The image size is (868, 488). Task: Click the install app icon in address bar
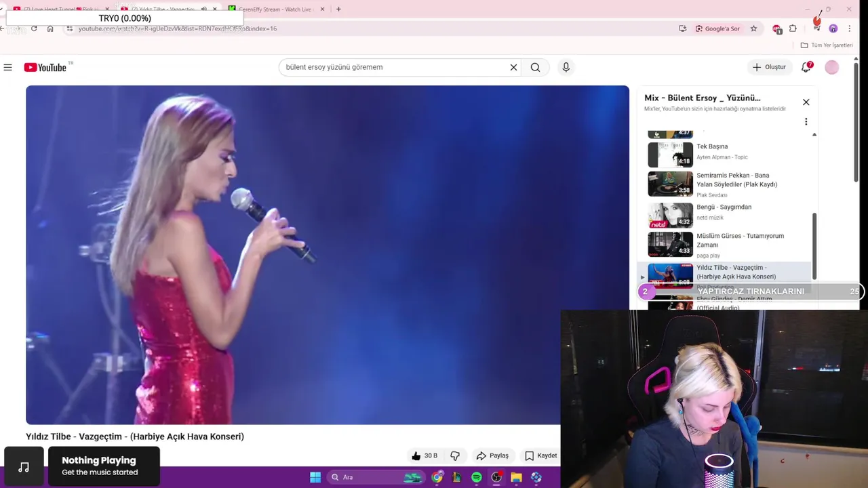[682, 28]
